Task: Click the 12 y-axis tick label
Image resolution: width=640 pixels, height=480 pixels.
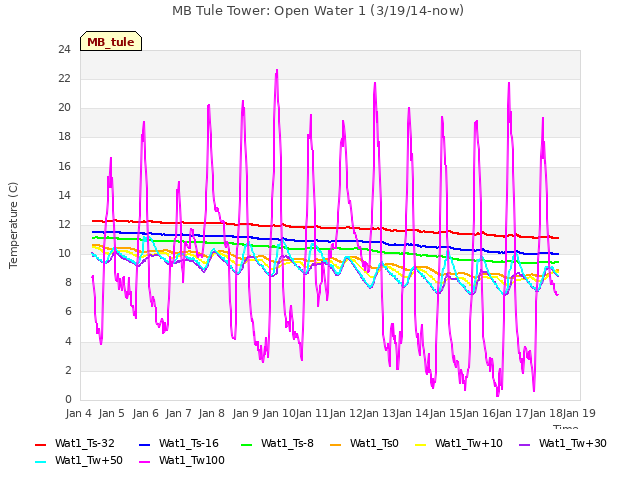Action: point(64,224)
